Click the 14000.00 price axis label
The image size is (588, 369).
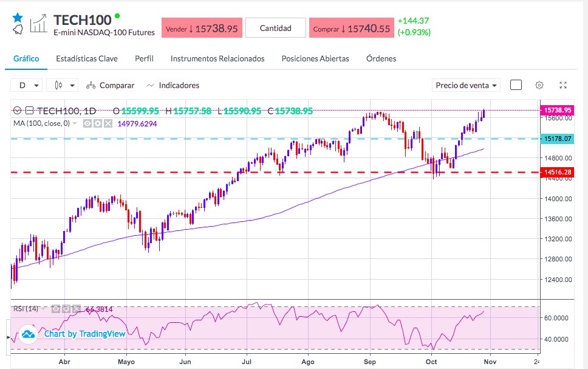[x=558, y=199]
